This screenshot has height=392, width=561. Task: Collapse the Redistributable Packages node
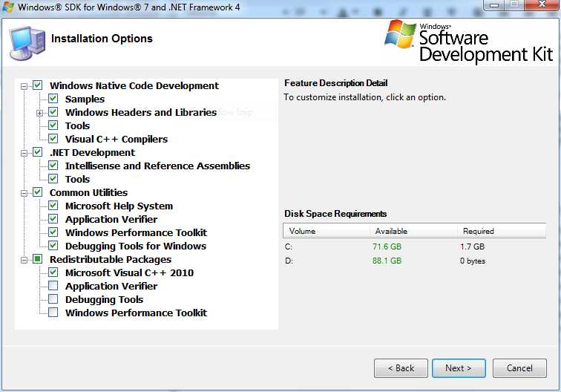pos(24,261)
